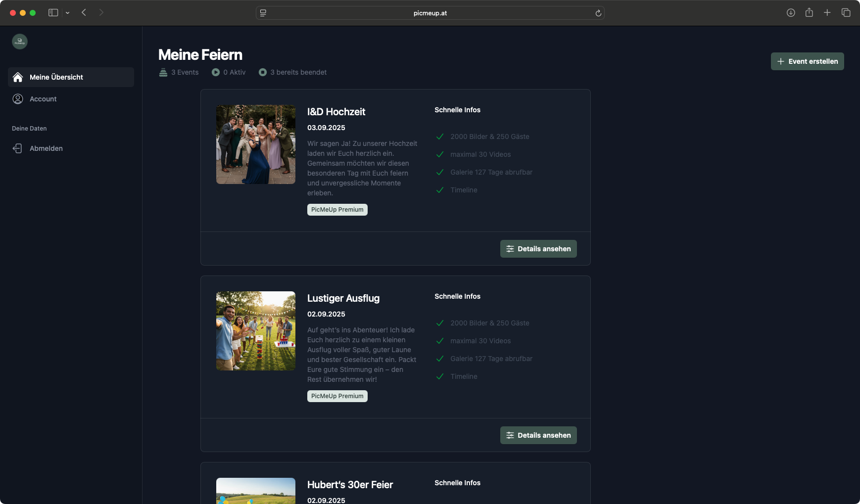Open Safari downloads via the arrow icon
This screenshot has height=504, width=860.
pyautogui.click(x=791, y=12)
